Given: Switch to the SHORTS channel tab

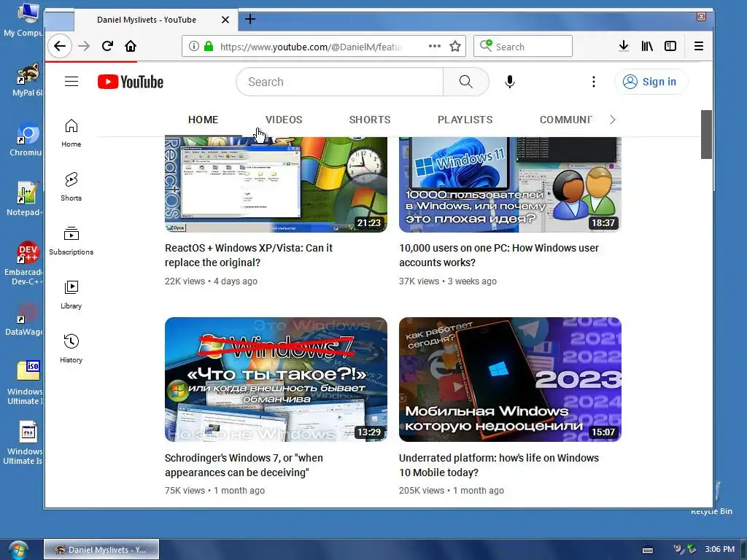Looking at the screenshot, I should tap(370, 120).
